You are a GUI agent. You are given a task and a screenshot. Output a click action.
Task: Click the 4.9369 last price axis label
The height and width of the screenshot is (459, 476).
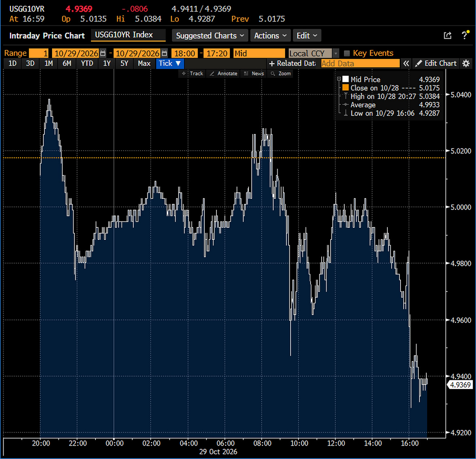(460, 385)
